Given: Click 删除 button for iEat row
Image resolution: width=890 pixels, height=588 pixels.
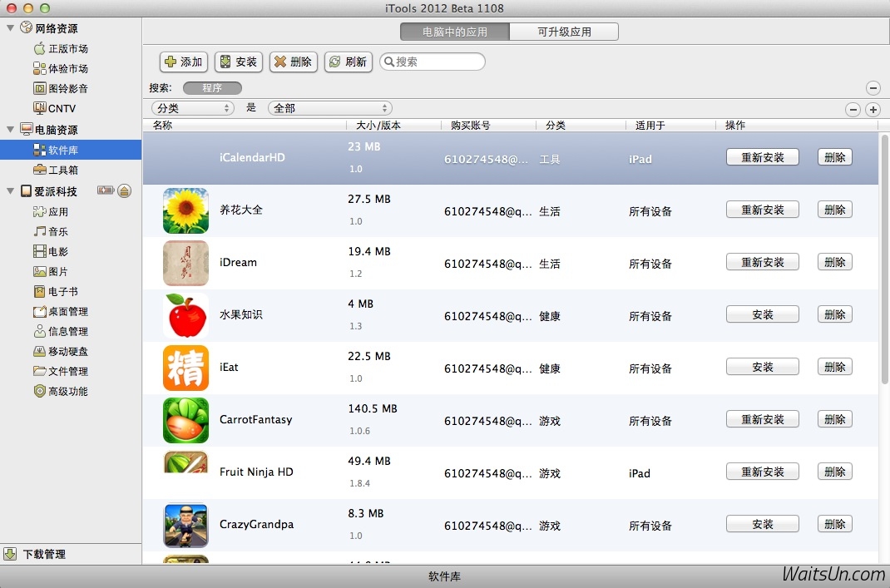Looking at the screenshot, I should [834, 367].
